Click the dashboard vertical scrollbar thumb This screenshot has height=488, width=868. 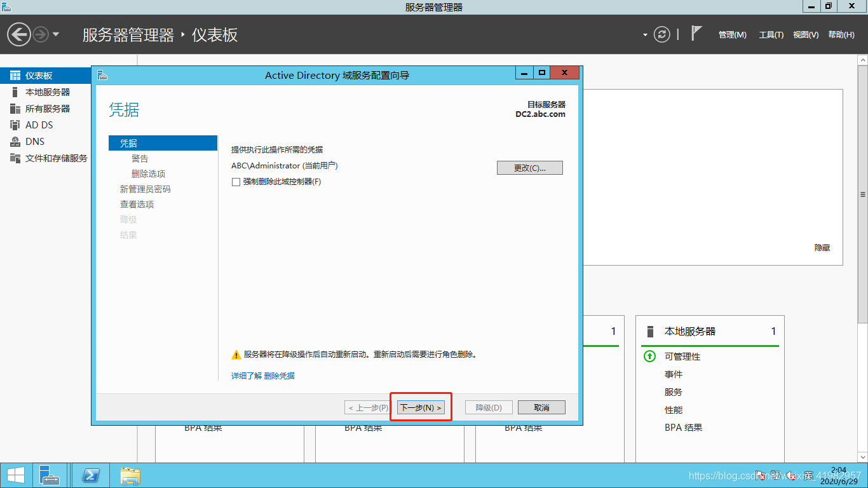tap(863, 194)
